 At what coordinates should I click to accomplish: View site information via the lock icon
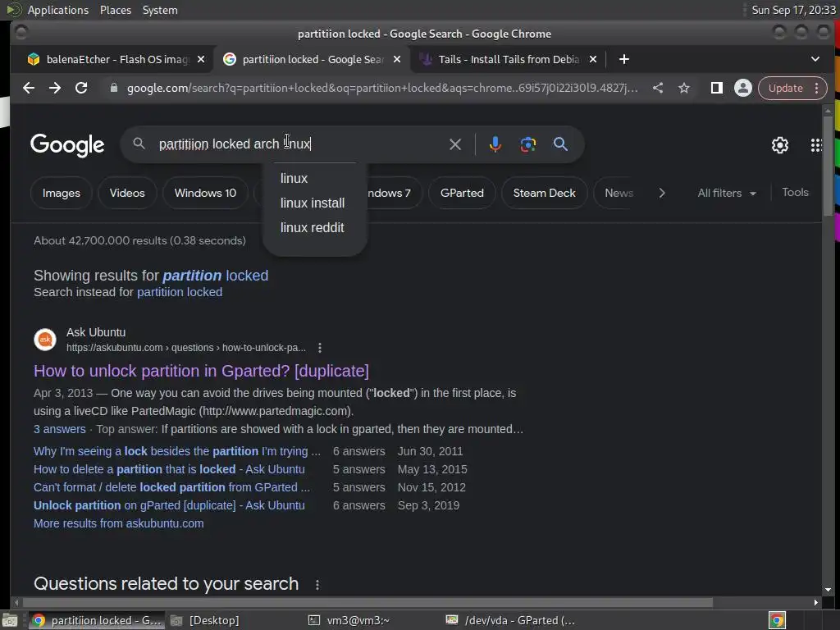(x=113, y=88)
